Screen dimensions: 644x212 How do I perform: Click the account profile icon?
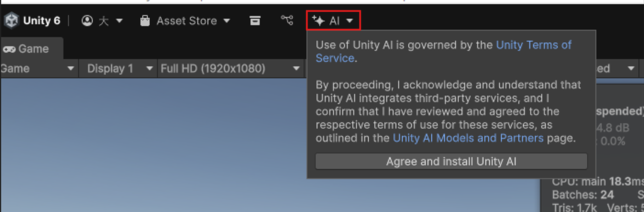pyautogui.click(x=87, y=20)
